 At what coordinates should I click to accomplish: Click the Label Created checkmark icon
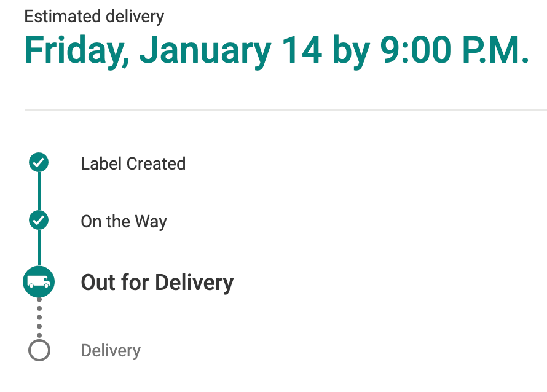coord(39,163)
